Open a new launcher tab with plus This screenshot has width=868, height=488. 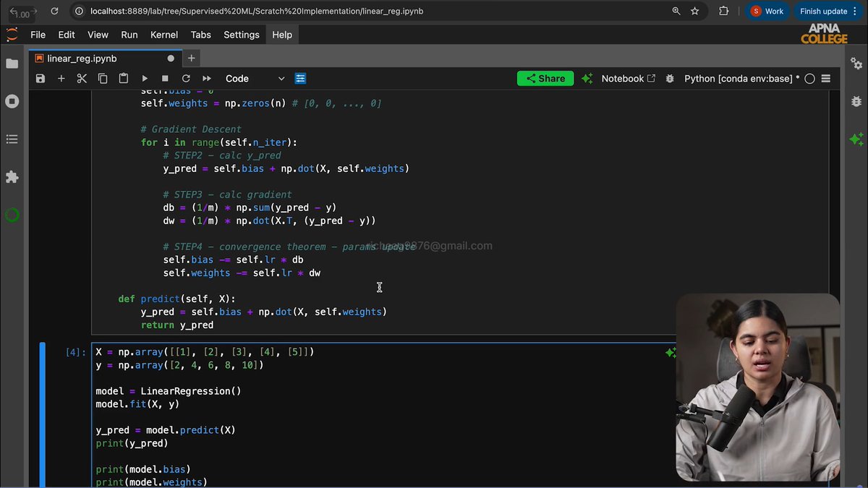192,59
